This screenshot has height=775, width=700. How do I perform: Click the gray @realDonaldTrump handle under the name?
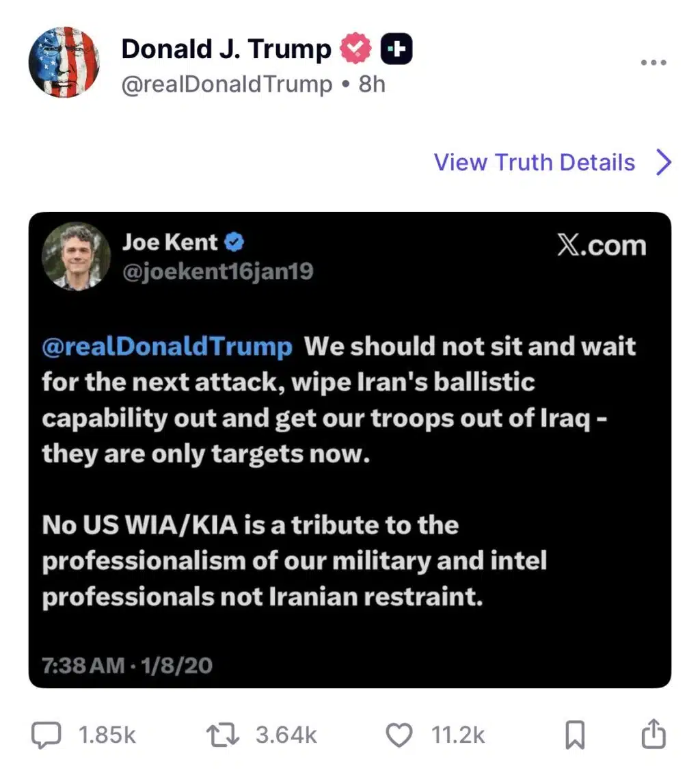[x=226, y=84]
